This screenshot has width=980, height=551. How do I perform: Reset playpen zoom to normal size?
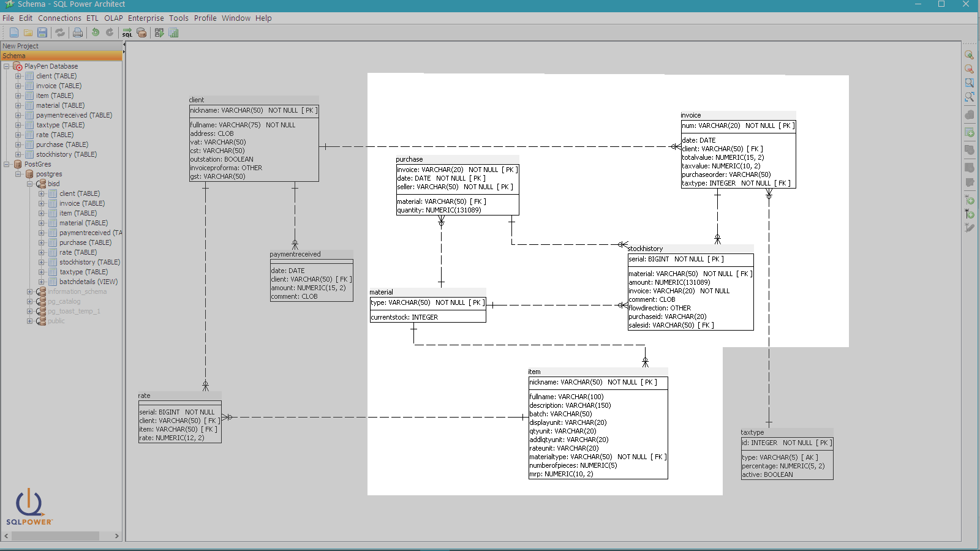pos(969,83)
